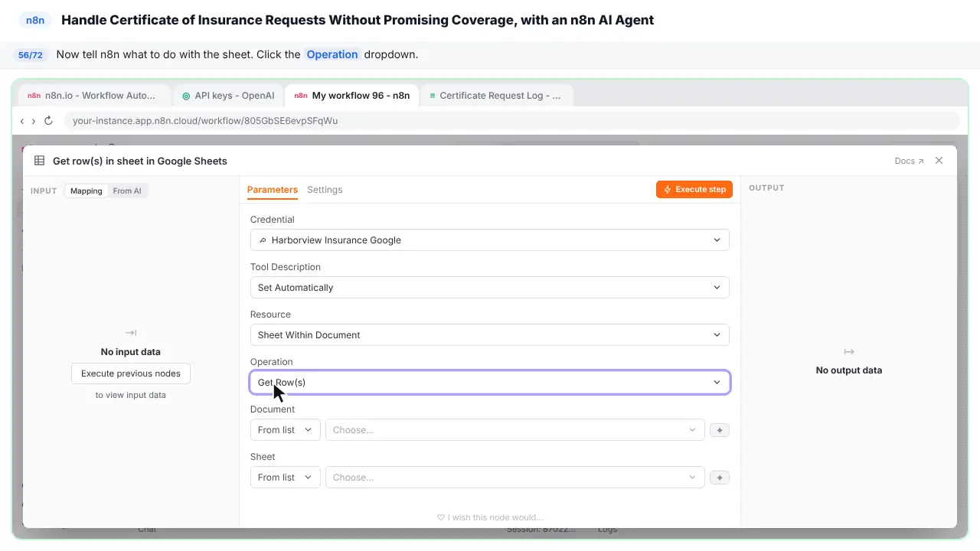Click the browser forward arrow
The height and width of the screenshot is (551, 980).
[x=33, y=121]
